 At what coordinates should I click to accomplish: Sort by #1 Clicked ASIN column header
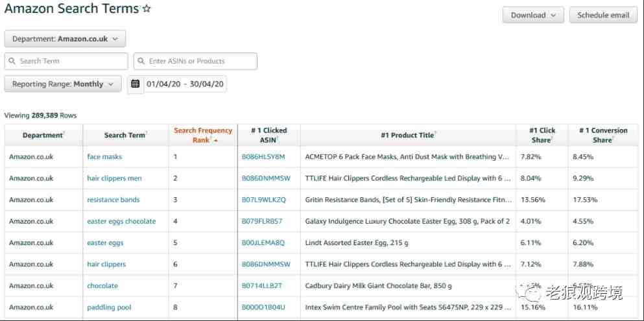click(x=269, y=135)
